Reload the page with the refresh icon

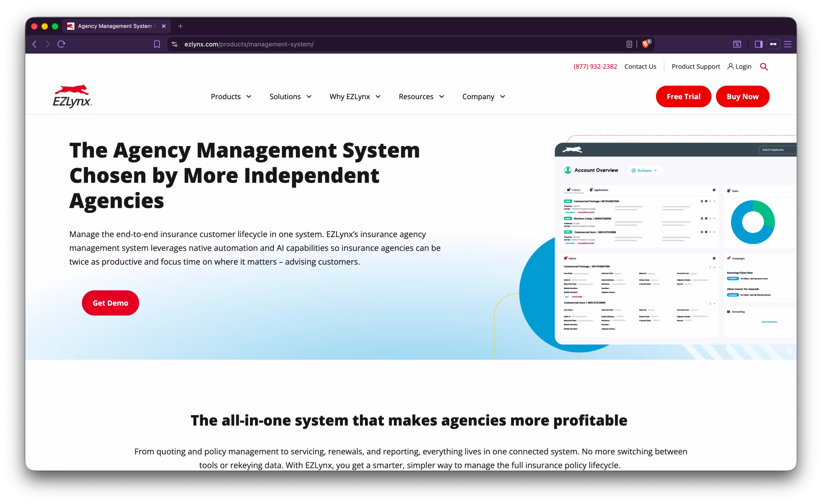(x=61, y=44)
